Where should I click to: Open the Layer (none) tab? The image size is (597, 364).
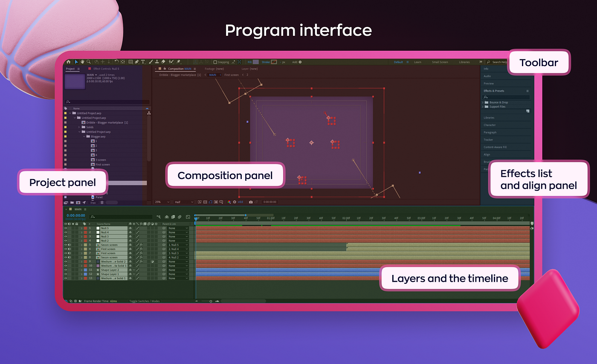(x=249, y=69)
